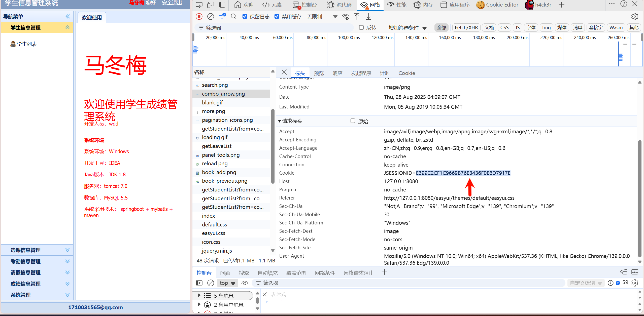This screenshot has width=644, height=316.
Task: Open the top context selector dropdown
Action: [x=227, y=283]
